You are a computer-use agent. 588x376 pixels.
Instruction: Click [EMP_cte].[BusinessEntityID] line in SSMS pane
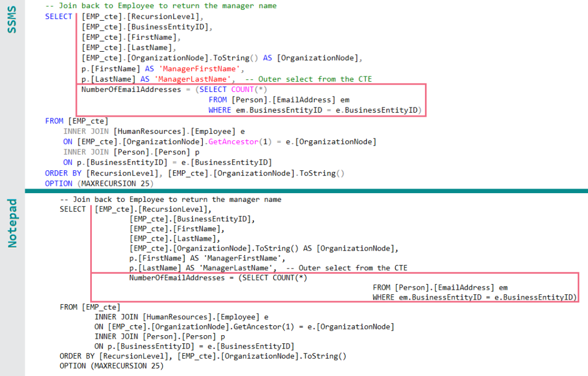147,27
